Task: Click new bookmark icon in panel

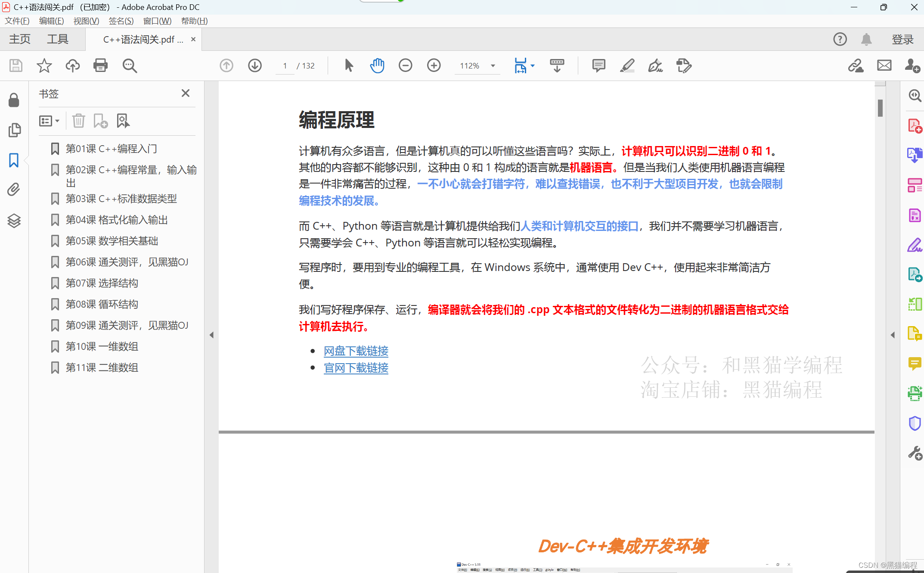Action: pos(100,121)
